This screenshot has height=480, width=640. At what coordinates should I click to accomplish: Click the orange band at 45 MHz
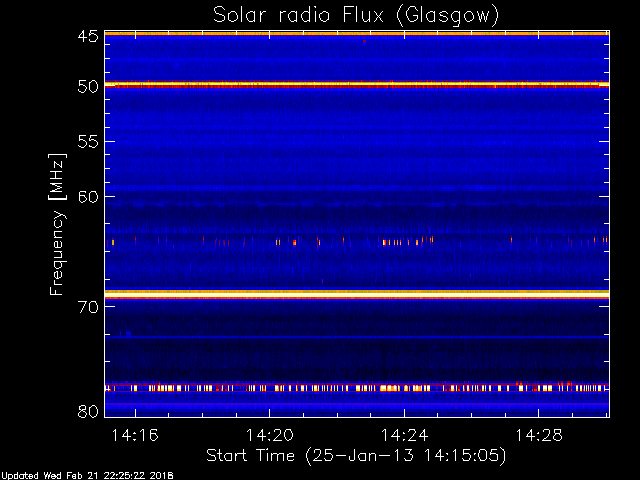point(357,33)
